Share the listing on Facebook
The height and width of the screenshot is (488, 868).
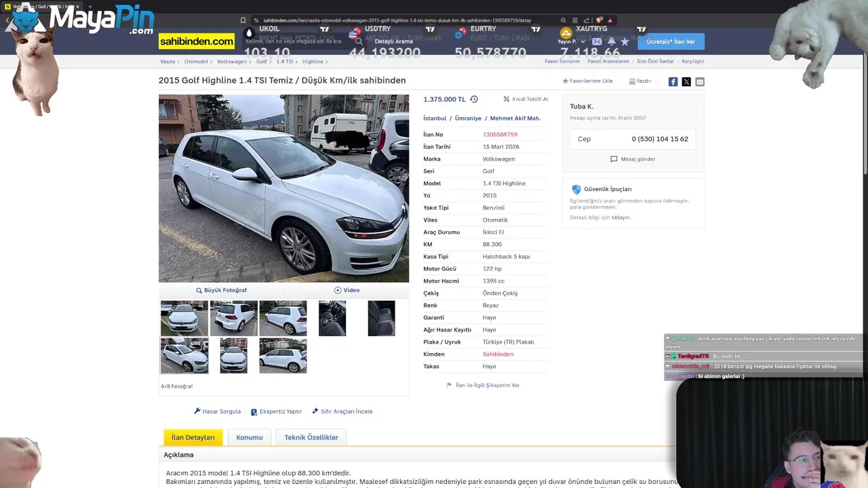pos(673,81)
